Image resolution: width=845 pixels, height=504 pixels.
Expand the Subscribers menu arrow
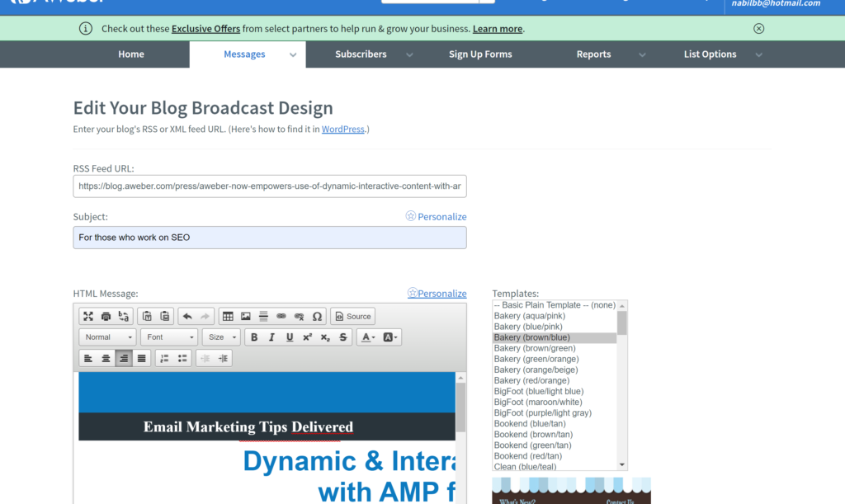(x=409, y=55)
